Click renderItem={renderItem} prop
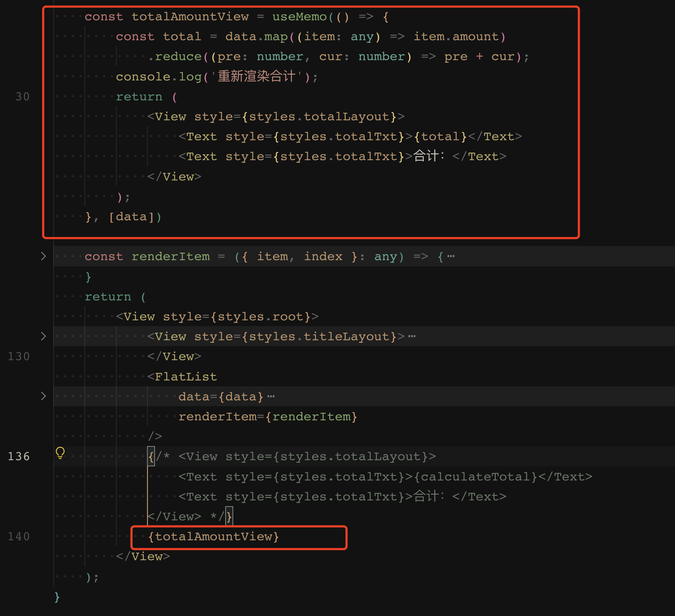This screenshot has height=616, width=675. 268,417
